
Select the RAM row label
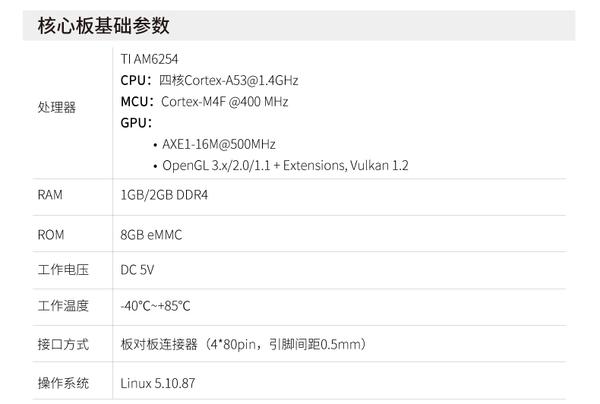pyautogui.click(x=50, y=195)
